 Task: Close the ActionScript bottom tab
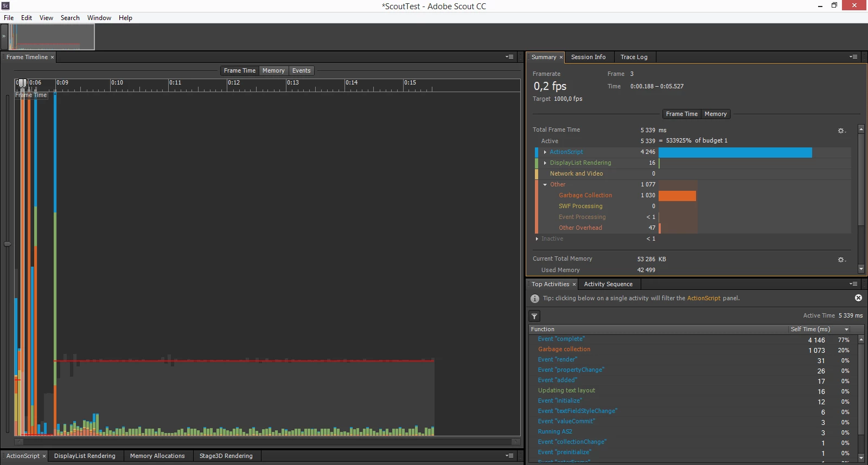coord(44,456)
